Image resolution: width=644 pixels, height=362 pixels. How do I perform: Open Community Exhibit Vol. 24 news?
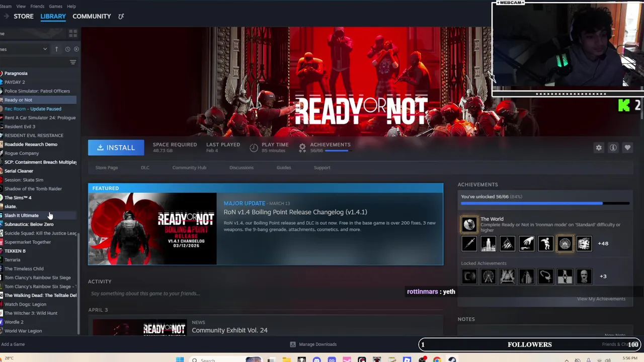229,330
